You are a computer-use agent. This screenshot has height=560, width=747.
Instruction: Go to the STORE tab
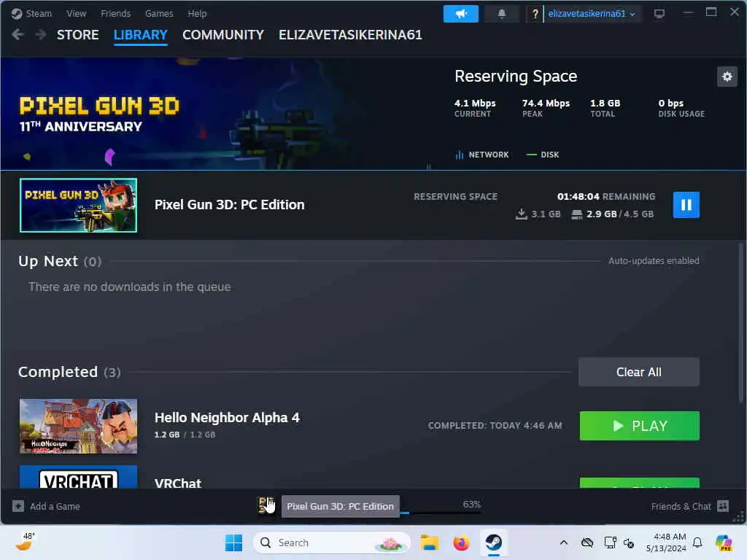pos(77,35)
